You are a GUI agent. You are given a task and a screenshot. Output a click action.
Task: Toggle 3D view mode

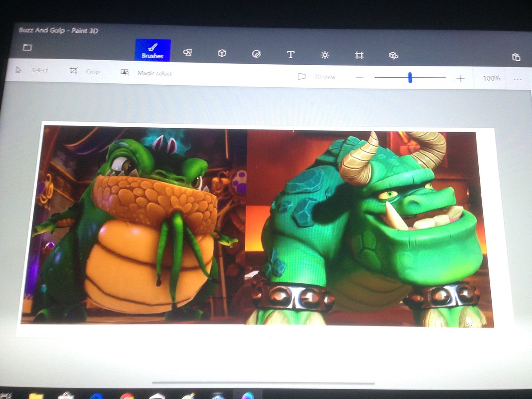(317, 77)
